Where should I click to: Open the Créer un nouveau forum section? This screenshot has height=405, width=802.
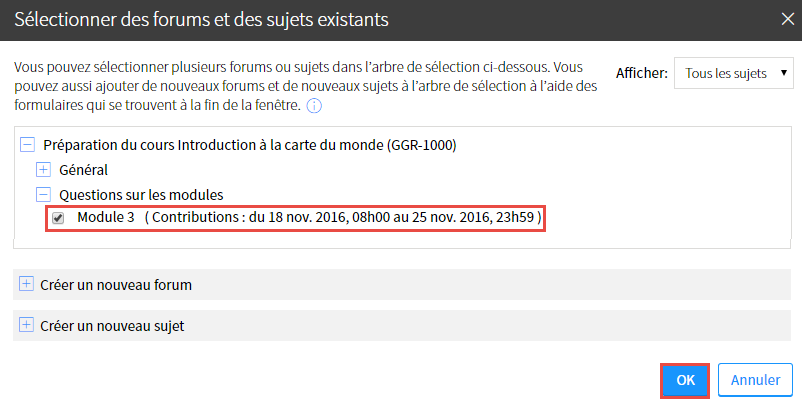402,284
